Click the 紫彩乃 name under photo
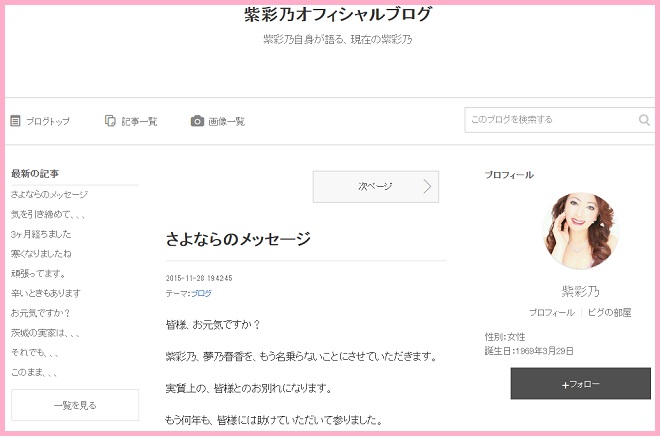660x437 pixels. pos(580,291)
